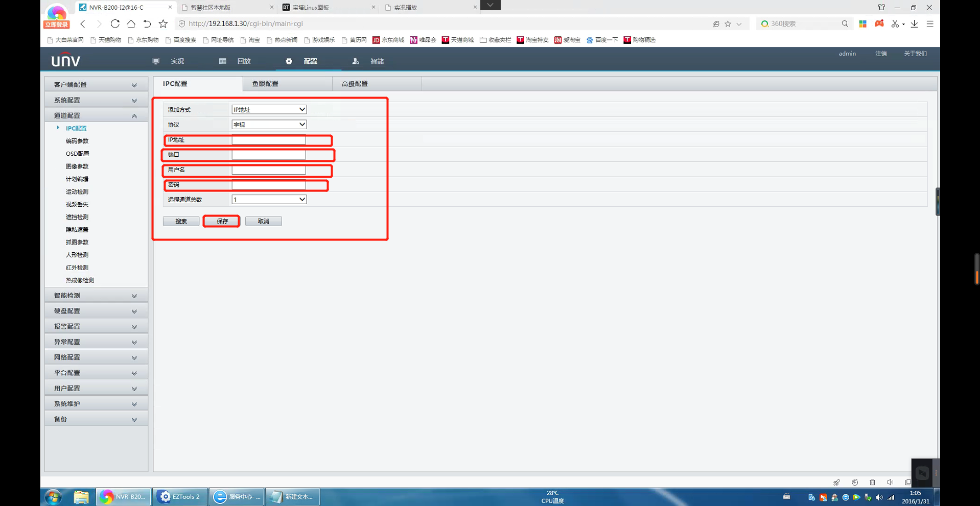Open the 回放 playback menu
980x506 pixels.
244,61
